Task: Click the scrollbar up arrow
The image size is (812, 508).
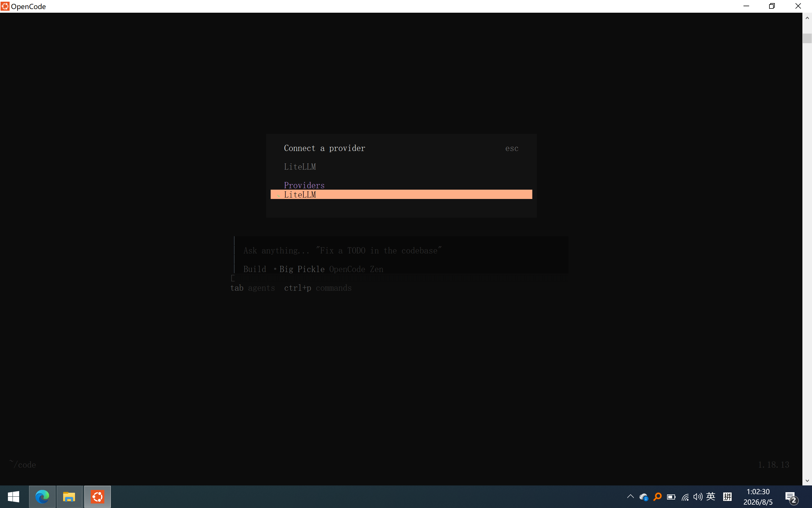Action: click(807, 18)
